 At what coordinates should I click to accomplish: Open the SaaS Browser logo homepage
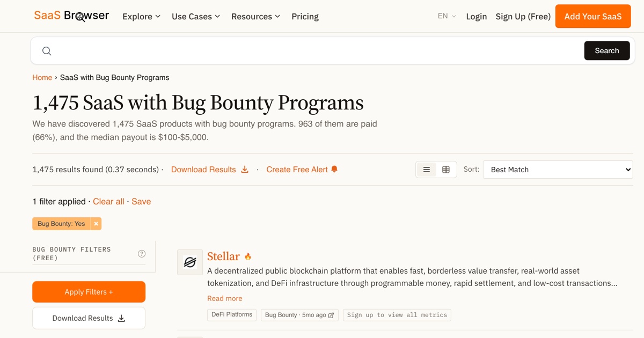pos(71,16)
